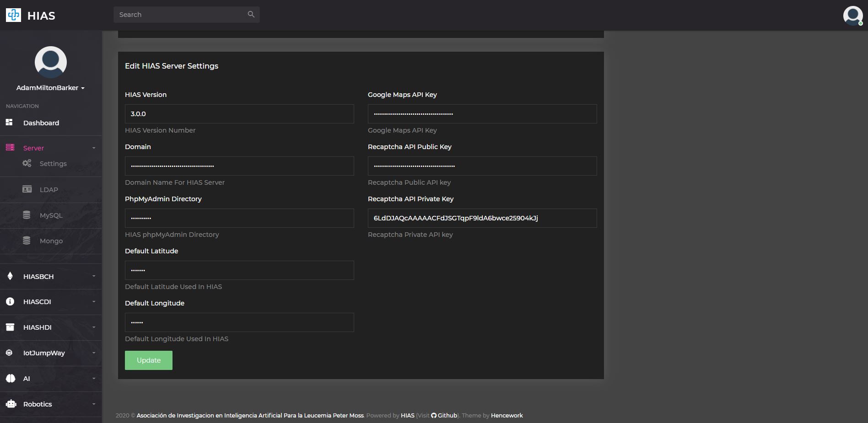Click the Recaptcha Private API key hint
The height and width of the screenshot is (423, 868).
410,235
